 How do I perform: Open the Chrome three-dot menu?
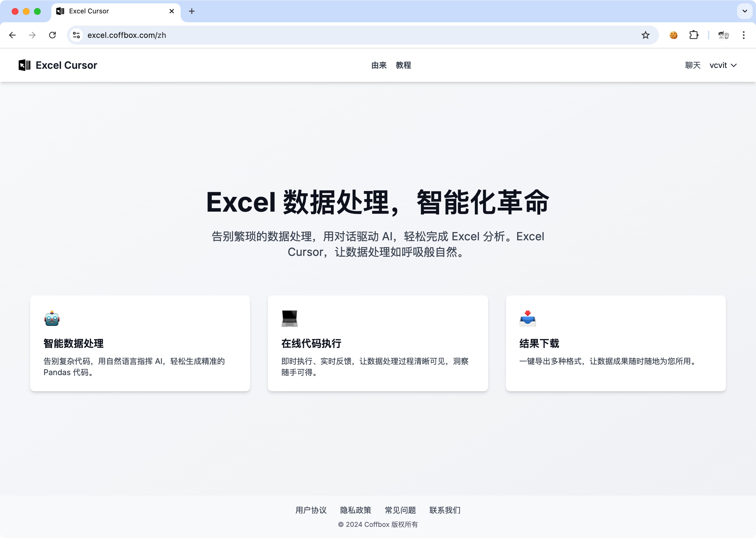point(744,35)
